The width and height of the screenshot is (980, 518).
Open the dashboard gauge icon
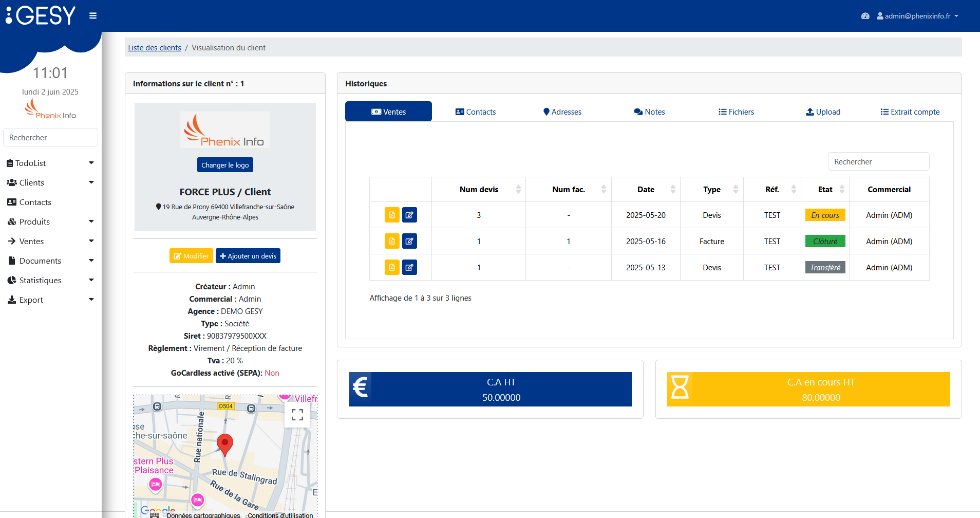click(x=865, y=16)
